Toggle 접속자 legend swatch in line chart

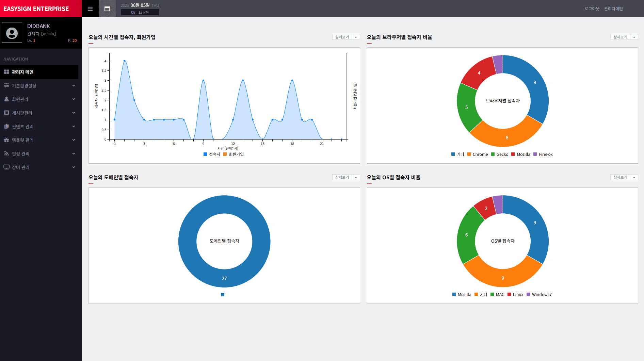(205, 154)
